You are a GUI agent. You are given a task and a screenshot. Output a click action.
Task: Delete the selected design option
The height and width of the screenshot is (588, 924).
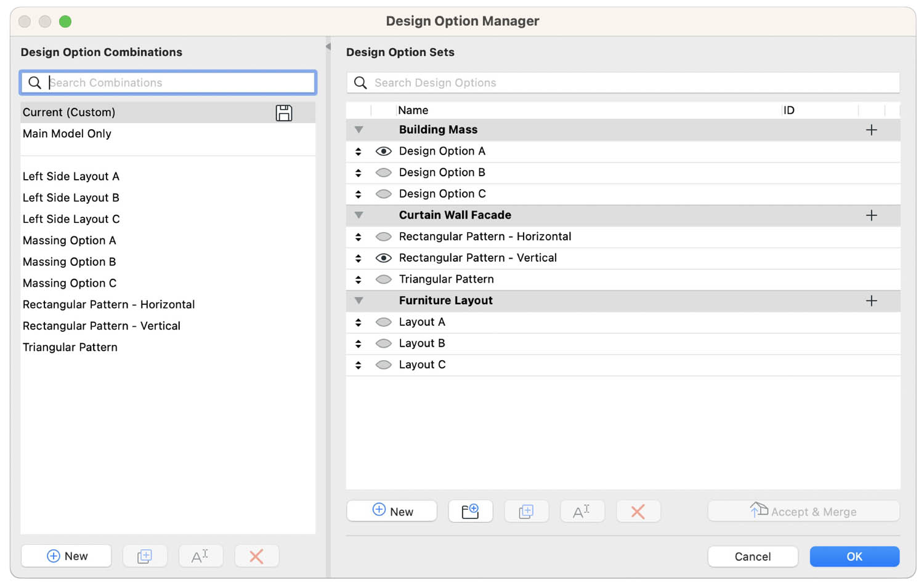tap(638, 511)
